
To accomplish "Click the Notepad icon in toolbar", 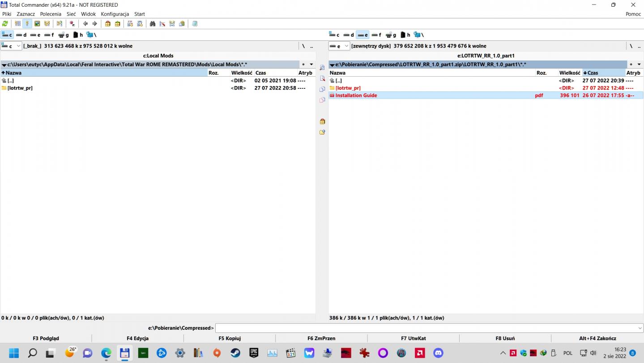I will (195, 24).
